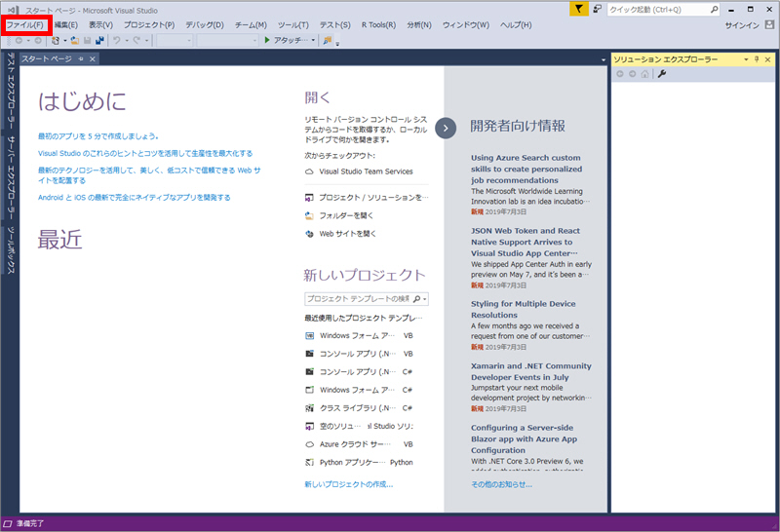Viewport: 780px width, 532px height.
Task: Open Styling for Multiple Device Resolutions article
Action: (x=524, y=309)
